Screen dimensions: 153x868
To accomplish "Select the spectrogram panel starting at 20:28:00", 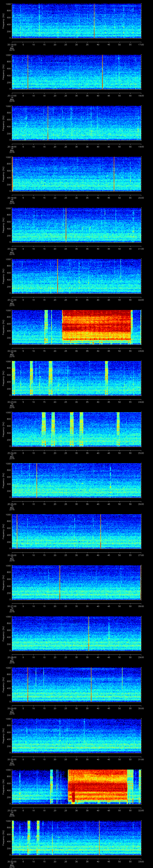I will click(77, 633).
